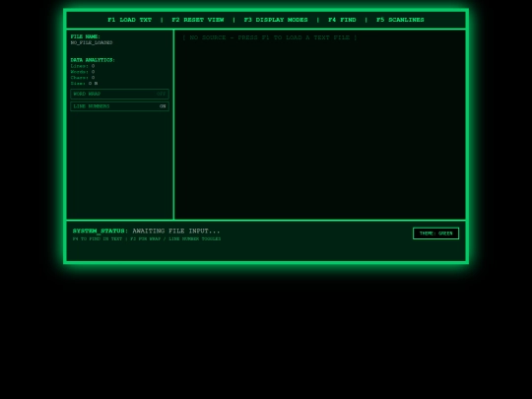The height and width of the screenshot is (399, 532).
Task: Click the Size: 0 B statistic
Action: click(x=84, y=84)
